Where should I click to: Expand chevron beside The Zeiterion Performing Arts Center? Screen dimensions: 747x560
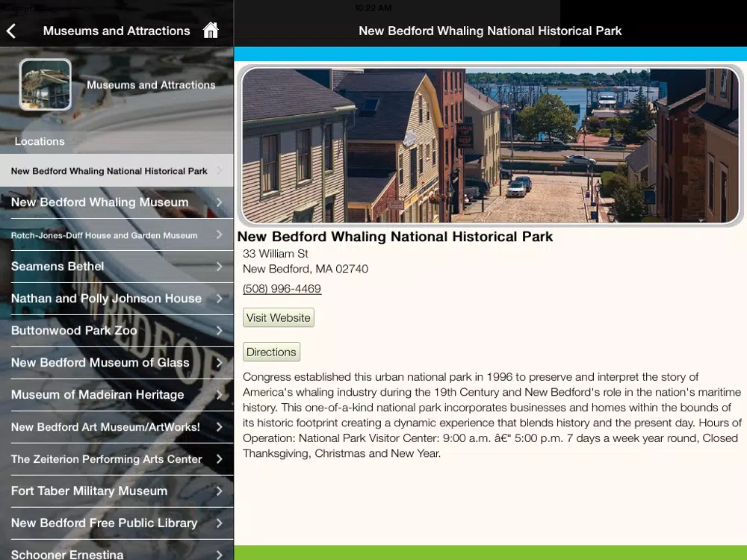(219, 459)
